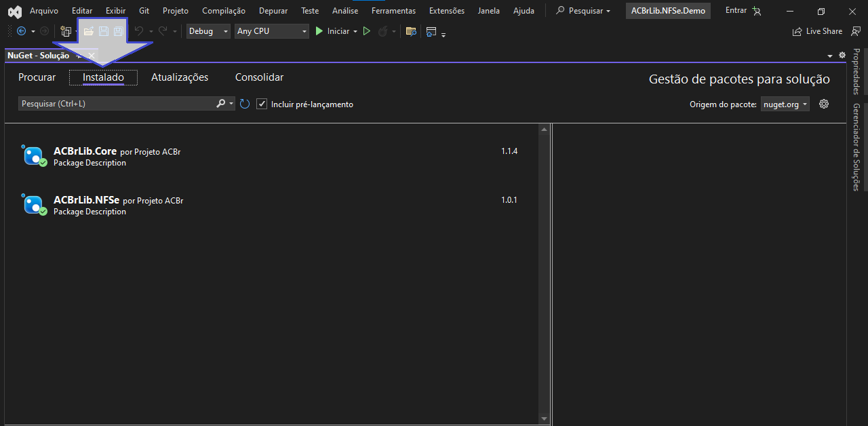Click the ACBrLib.NFSe package icon
Viewport: 868px width, 426px height.
(34, 205)
